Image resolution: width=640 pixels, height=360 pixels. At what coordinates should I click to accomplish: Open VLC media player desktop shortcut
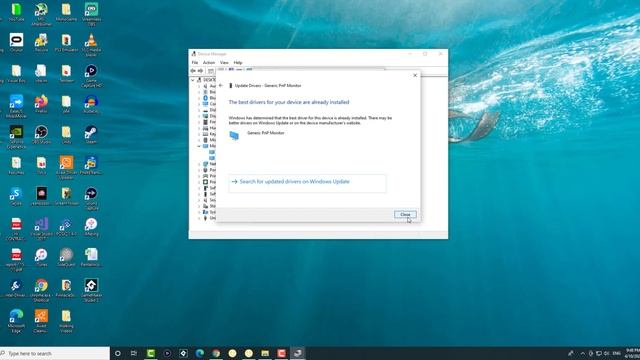(x=91, y=45)
